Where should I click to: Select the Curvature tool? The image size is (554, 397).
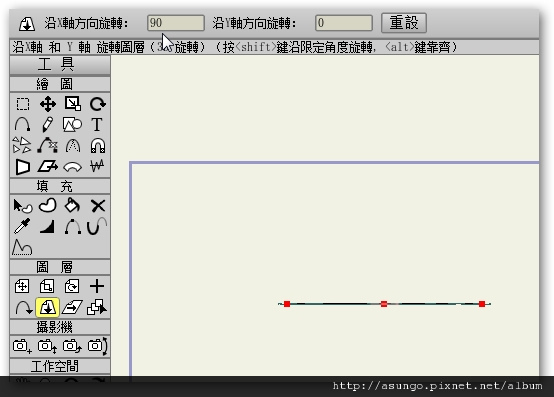[x=73, y=146]
